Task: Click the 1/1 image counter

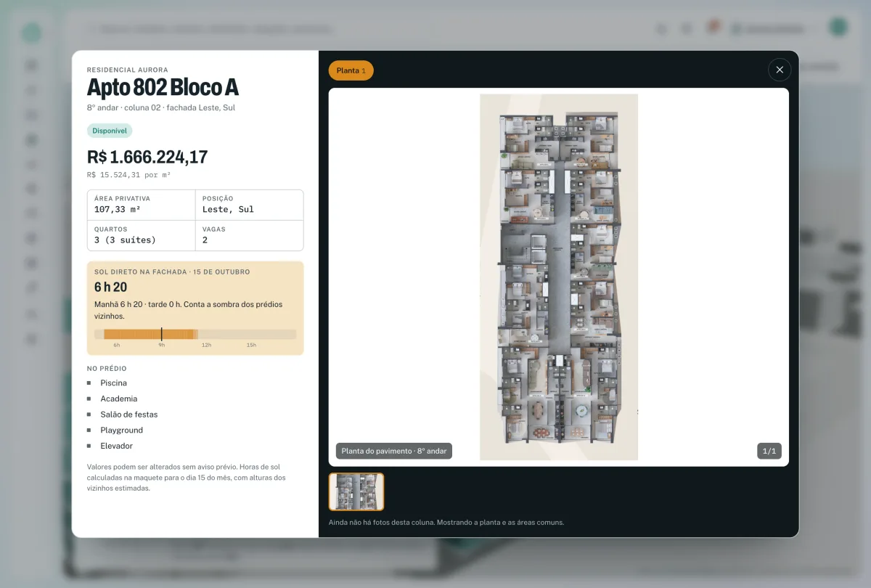Action: 769,451
